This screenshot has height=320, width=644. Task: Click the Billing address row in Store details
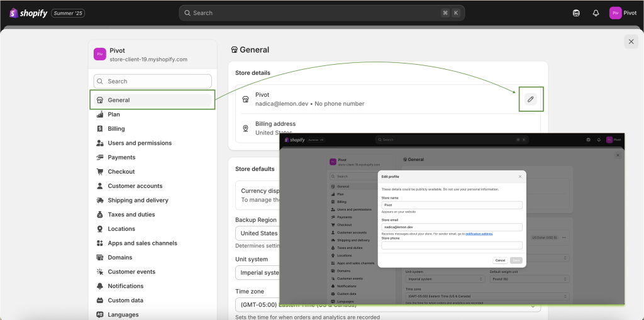pos(387,128)
